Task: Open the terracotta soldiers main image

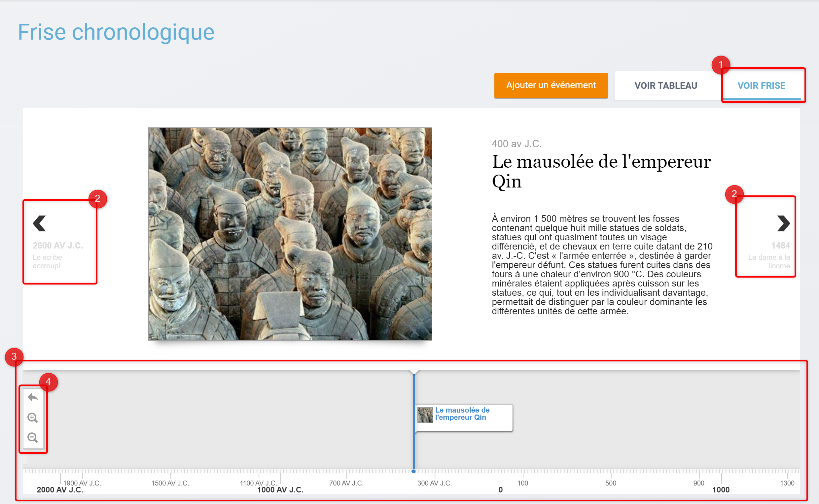Action: 290,234
